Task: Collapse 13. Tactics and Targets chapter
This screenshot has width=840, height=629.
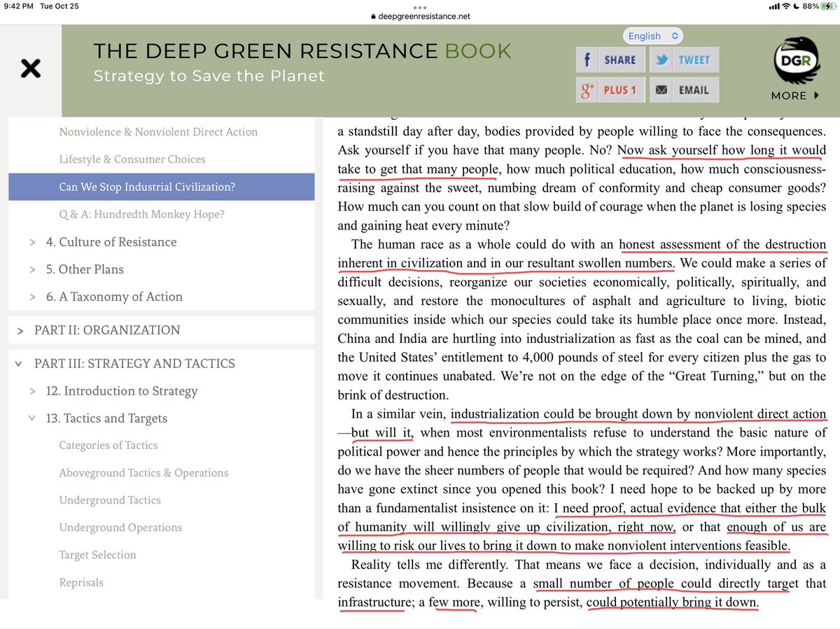Action: tap(32, 418)
